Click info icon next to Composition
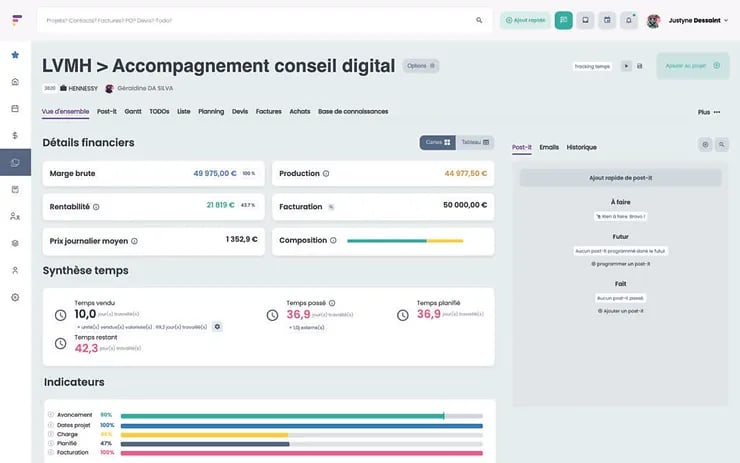 tap(333, 240)
